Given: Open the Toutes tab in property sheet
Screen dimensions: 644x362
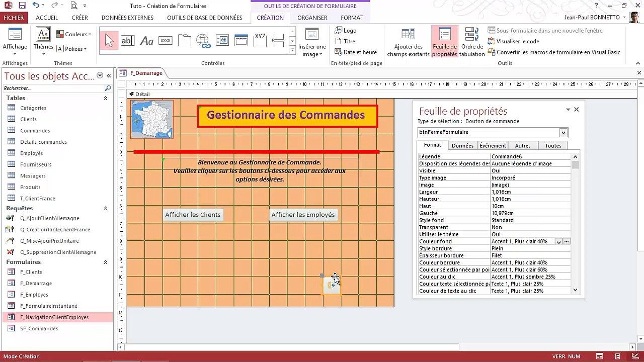Looking at the screenshot, I should click(x=553, y=145).
